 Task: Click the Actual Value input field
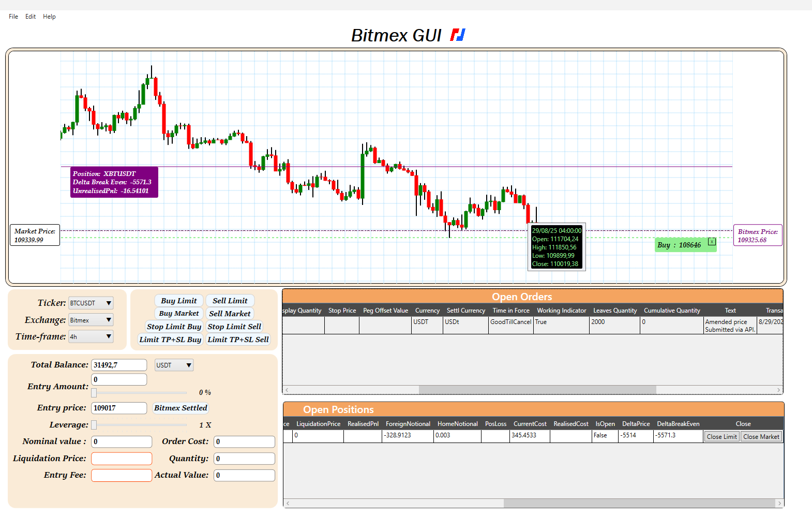(244, 475)
